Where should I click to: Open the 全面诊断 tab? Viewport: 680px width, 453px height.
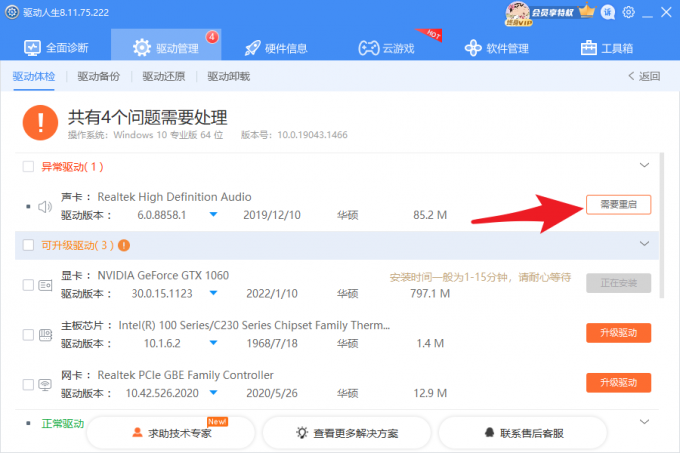pos(56,48)
